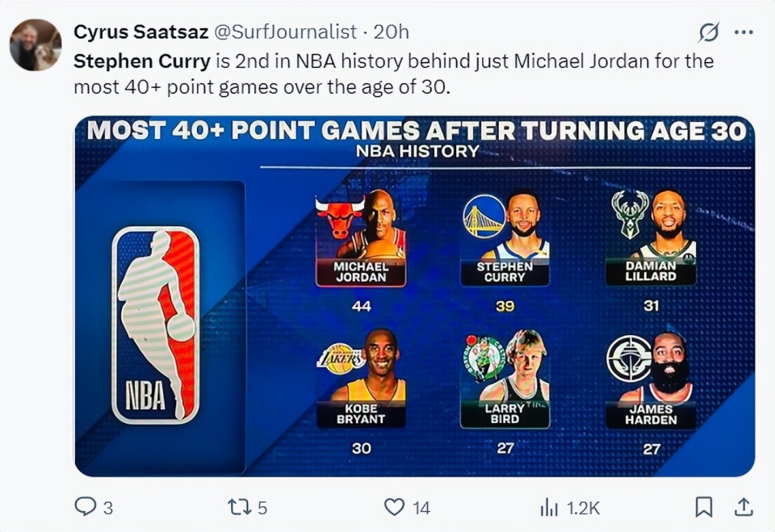This screenshot has width=775, height=532.
Task: Click the NBA logo in the image
Action: pyautogui.click(x=156, y=325)
